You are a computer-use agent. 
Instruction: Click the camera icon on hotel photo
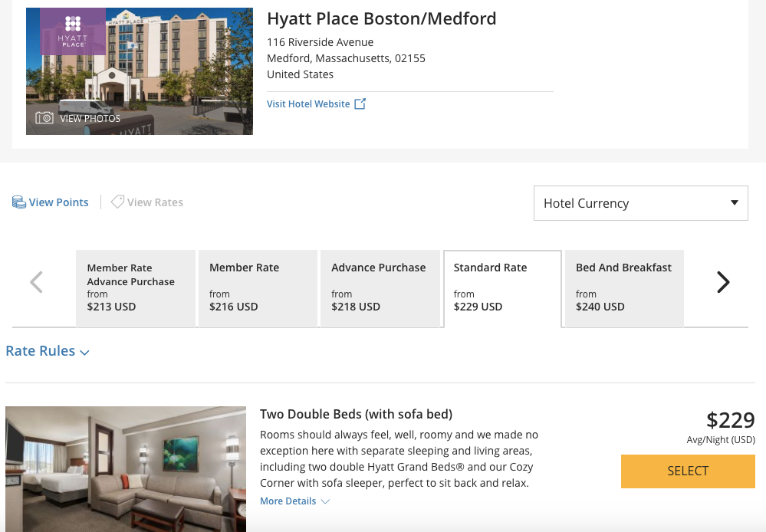click(x=44, y=118)
